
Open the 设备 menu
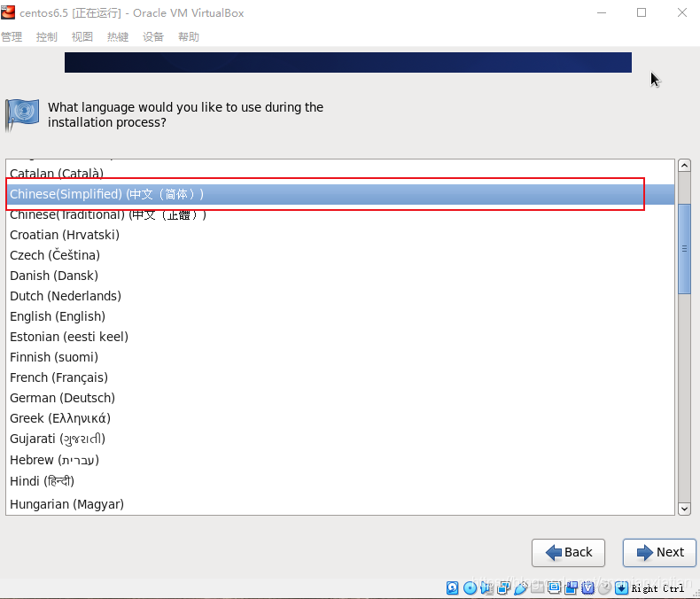tap(153, 36)
